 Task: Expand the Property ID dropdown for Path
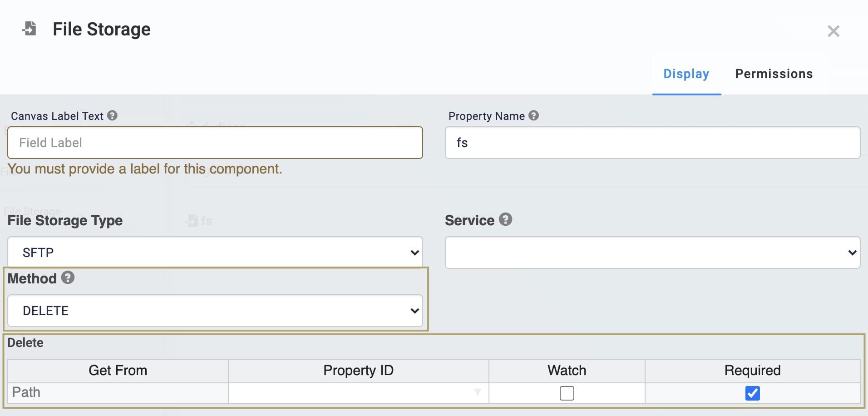click(358, 393)
